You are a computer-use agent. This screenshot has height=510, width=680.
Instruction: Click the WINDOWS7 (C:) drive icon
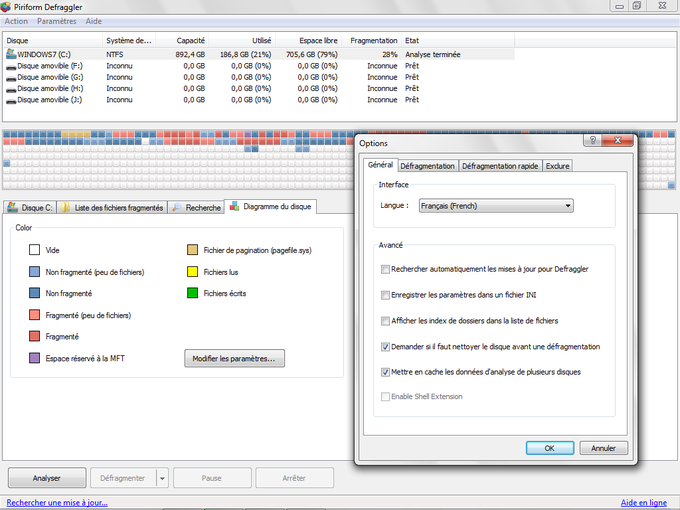[11, 54]
